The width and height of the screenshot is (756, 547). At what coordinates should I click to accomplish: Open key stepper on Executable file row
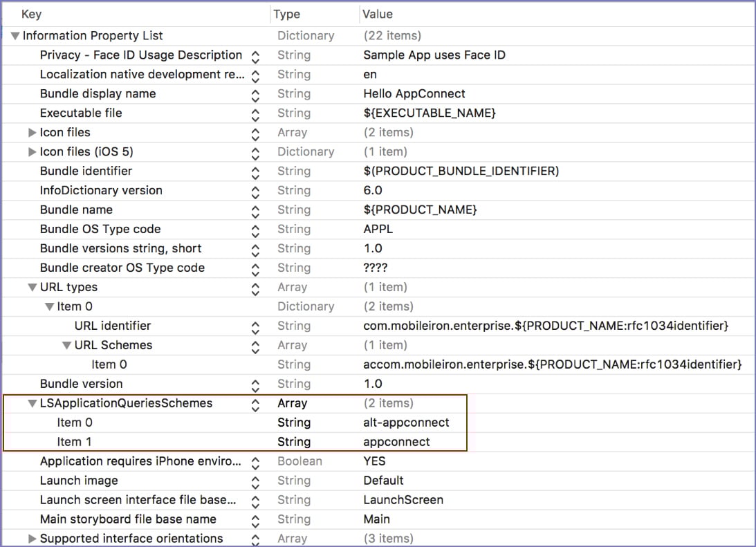(256, 113)
